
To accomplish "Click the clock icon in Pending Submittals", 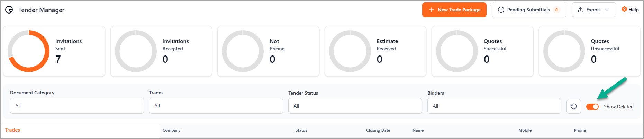I will pyautogui.click(x=501, y=10).
